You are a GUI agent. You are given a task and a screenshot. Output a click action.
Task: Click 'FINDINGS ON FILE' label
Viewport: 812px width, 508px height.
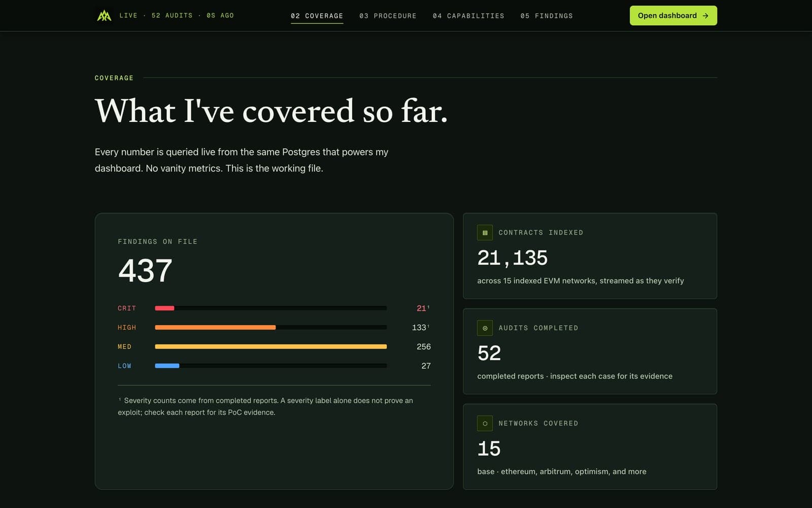[157, 242]
